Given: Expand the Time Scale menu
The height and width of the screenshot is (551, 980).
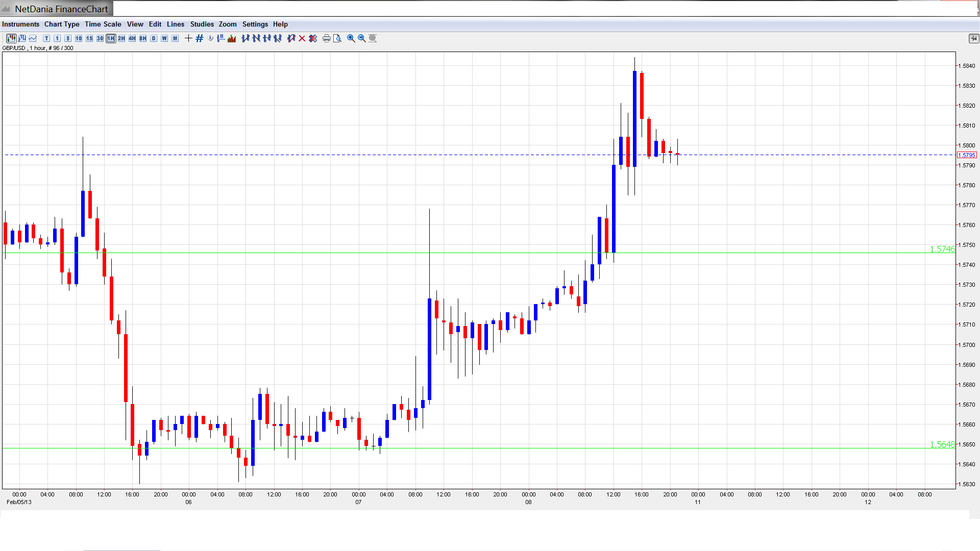Looking at the screenshot, I should pos(103,24).
